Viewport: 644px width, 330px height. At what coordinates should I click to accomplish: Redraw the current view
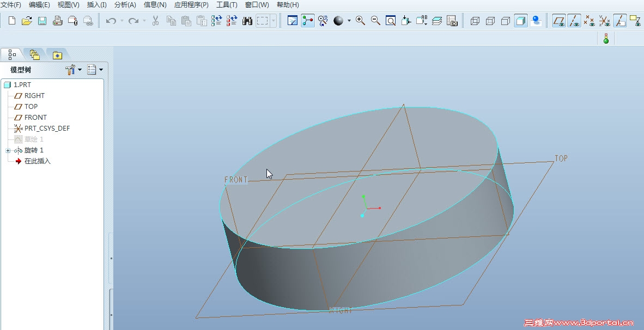click(x=293, y=21)
